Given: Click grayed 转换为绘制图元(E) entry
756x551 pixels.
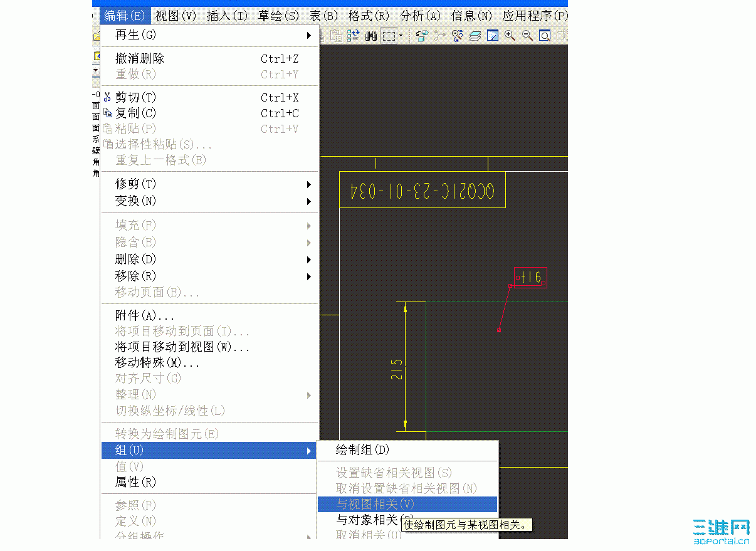Looking at the screenshot, I should coord(209,434).
